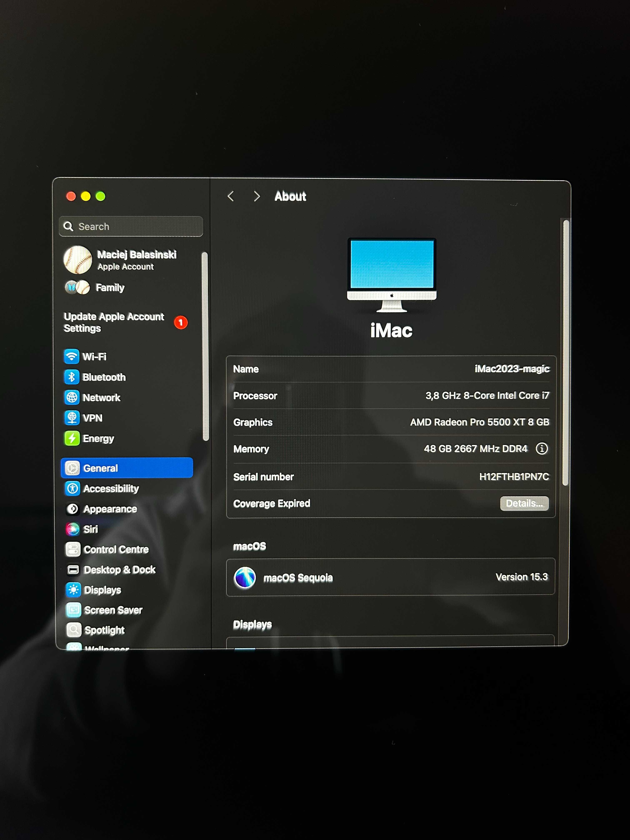The width and height of the screenshot is (630, 840).
Task: Select the General gear icon
Action: pyautogui.click(x=72, y=468)
